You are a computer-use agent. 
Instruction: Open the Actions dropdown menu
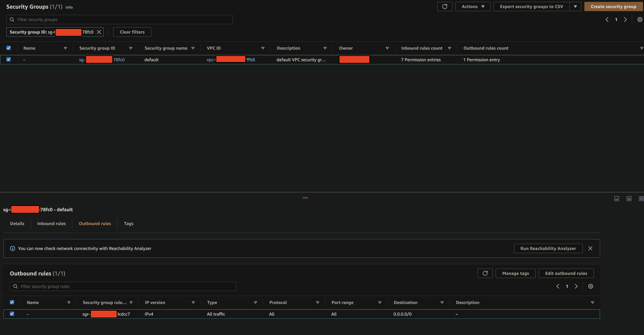pyautogui.click(x=473, y=7)
